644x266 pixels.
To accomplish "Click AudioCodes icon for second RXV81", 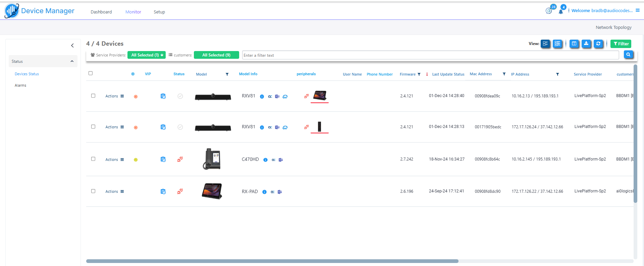I will [270, 127].
